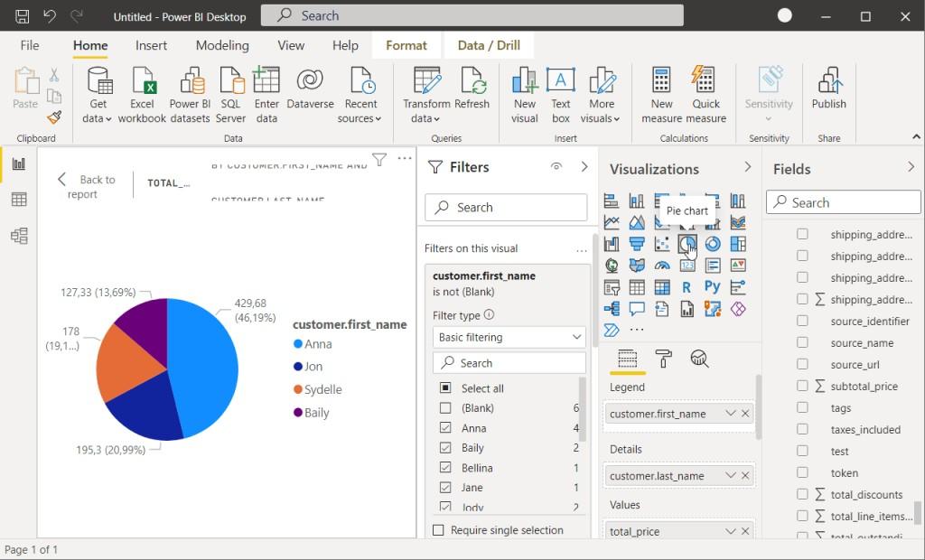This screenshot has height=560, width=925.
Task: Open the Modeling tab
Action: (x=222, y=45)
